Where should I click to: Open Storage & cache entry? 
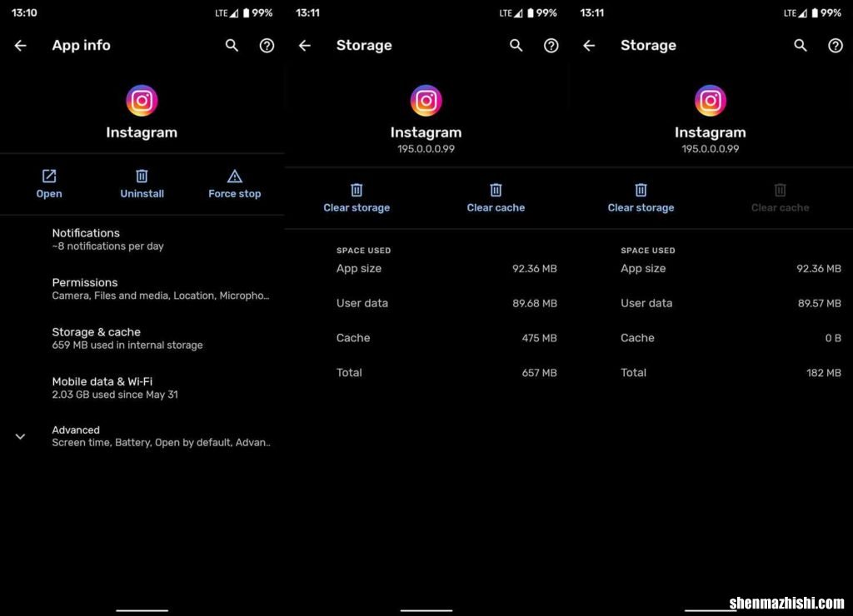pyautogui.click(x=142, y=338)
